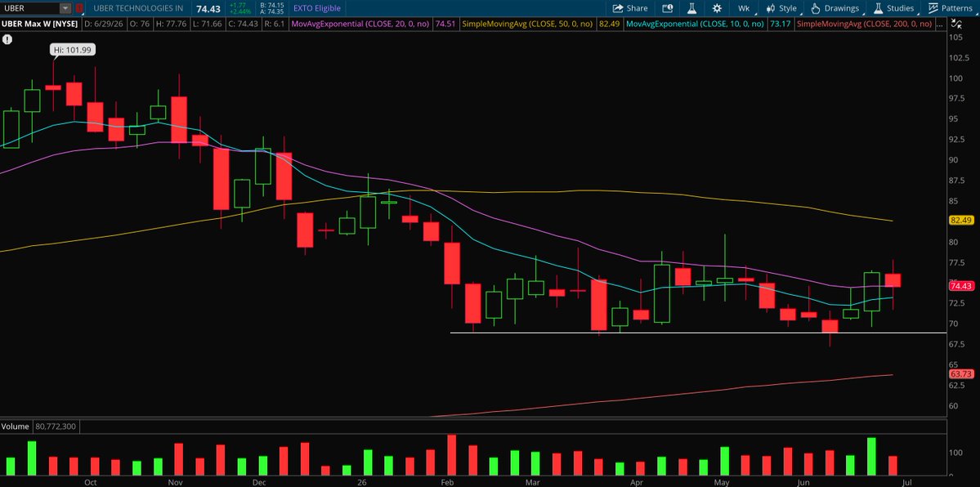Click the 82.49 yellow price axis label
The height and width of the screenshot is (487, 980).
coord(961,220)
